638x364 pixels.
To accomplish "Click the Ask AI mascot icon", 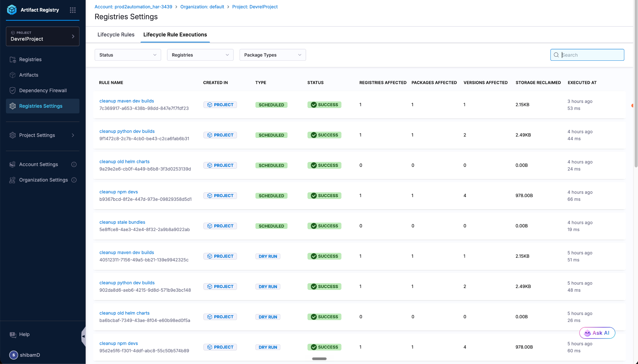I will tap(587, 333).
